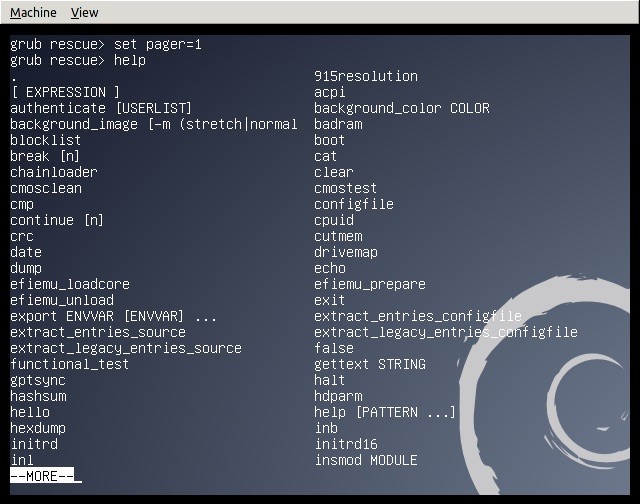The height and width of the screenshot is (504, 640).
Task: Click the '915resolution' command
Action: [366, 76]
